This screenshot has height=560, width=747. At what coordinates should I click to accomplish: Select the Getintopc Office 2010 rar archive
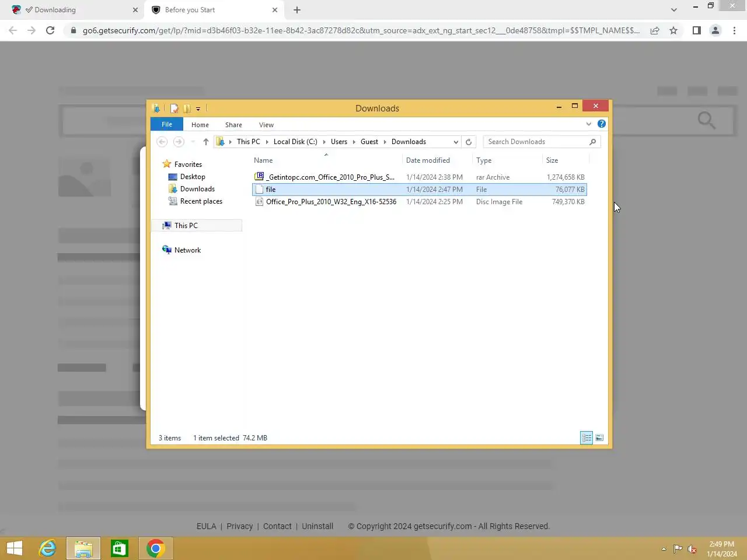pyautogui.click(x=419, y=177)
